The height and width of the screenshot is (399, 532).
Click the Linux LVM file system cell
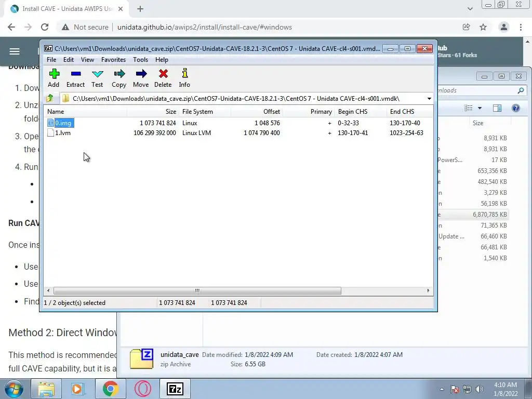[196, 132]
